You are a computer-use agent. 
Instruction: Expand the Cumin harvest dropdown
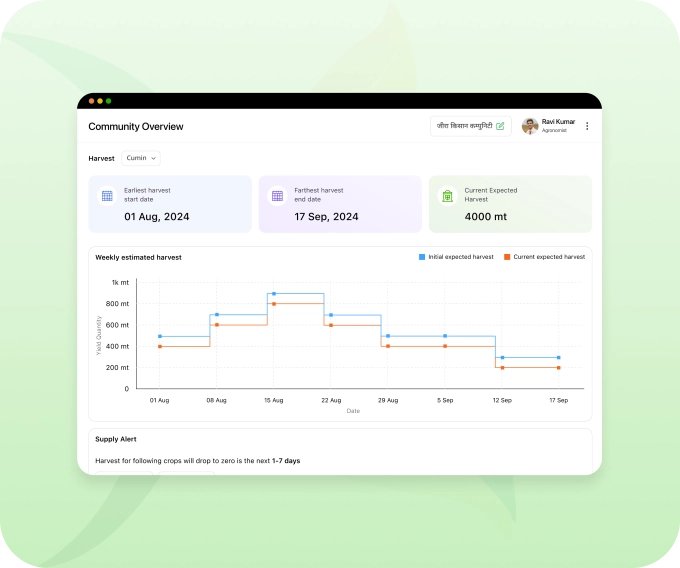click(x=141, y=158)
